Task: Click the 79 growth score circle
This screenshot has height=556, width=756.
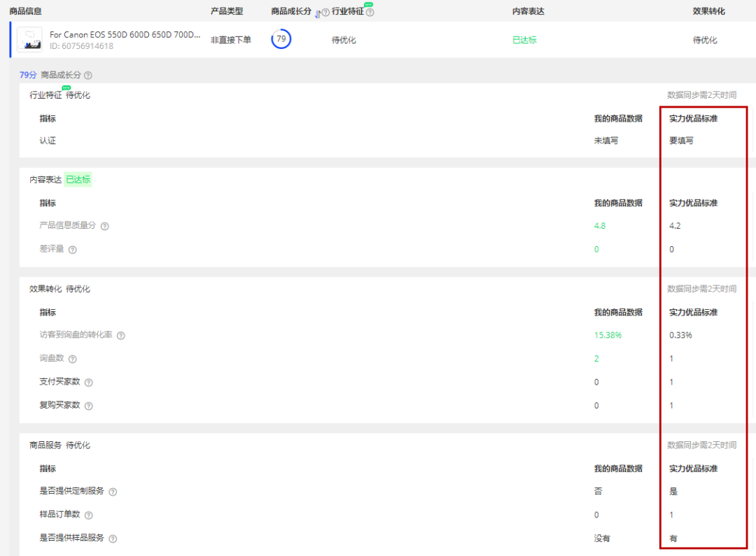Action: [x=281, y=39]
